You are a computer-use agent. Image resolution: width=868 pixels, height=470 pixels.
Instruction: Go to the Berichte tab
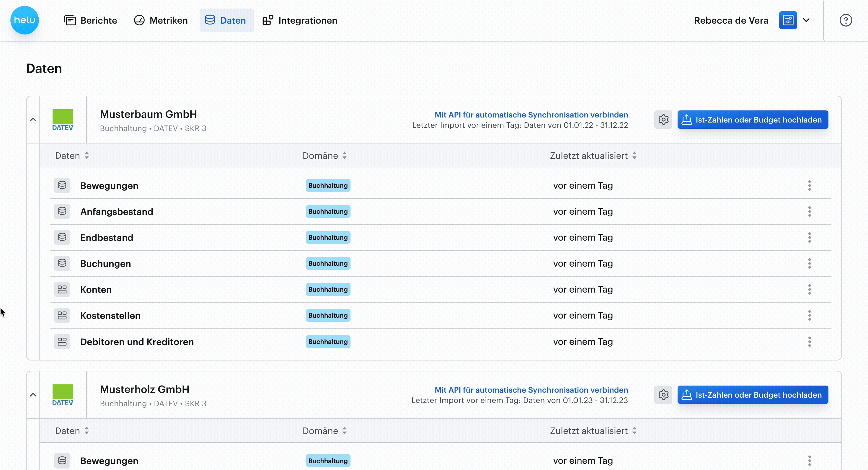coord(91,20)
